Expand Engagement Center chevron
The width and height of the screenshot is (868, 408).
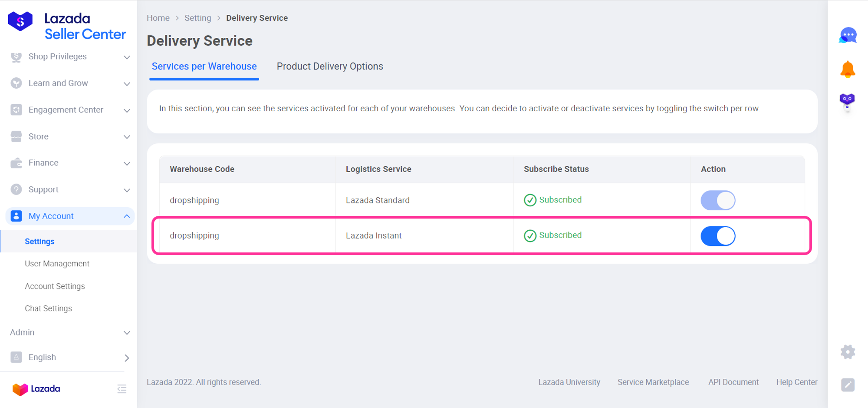[x=127, y=110]
